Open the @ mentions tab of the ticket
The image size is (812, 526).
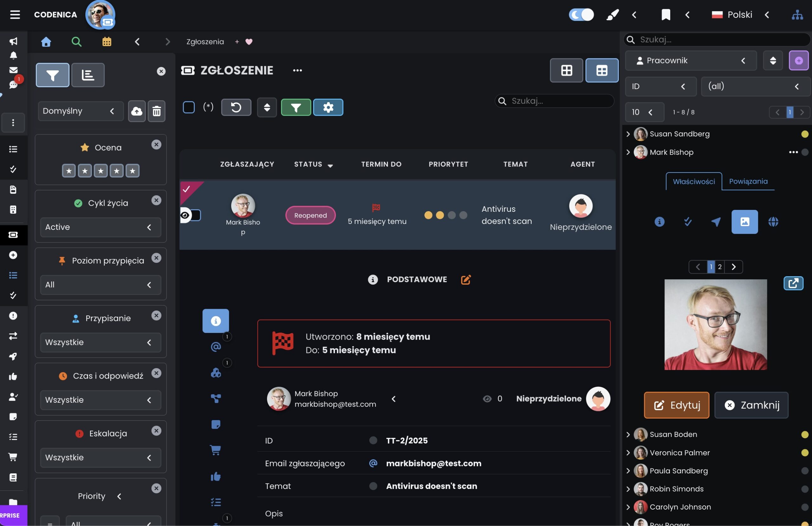pyautogui.click(x=216, y=347)
